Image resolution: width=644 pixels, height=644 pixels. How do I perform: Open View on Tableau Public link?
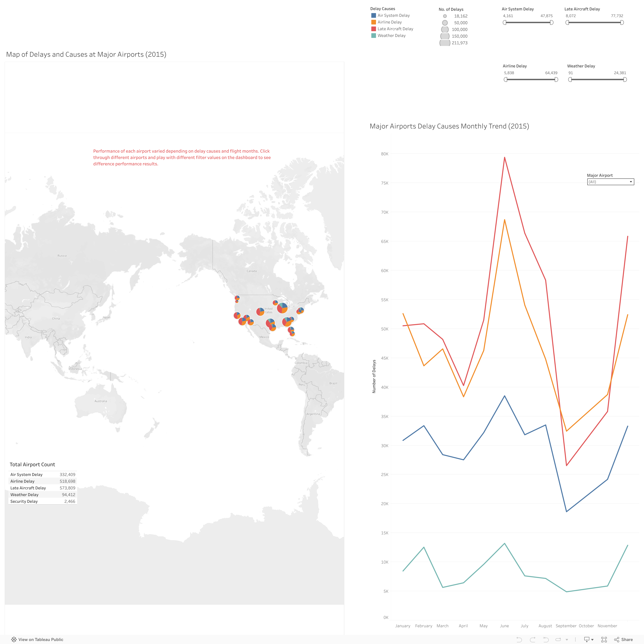pos(41,639)
